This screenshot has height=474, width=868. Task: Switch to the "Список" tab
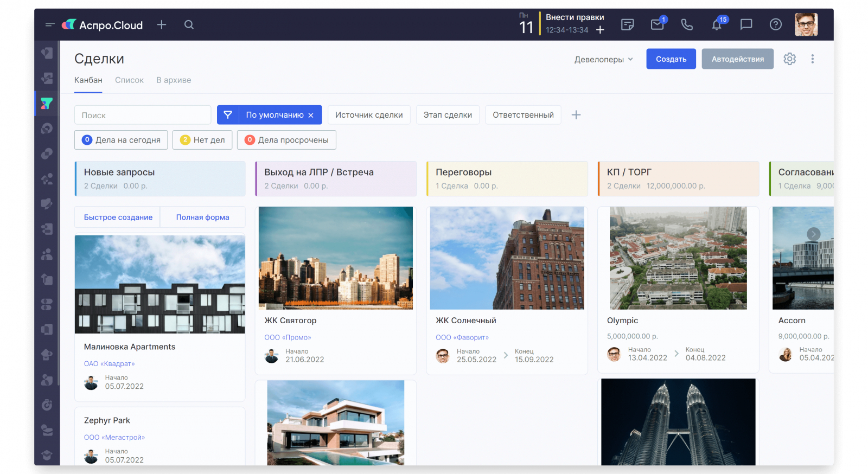(x=129, y=80)
